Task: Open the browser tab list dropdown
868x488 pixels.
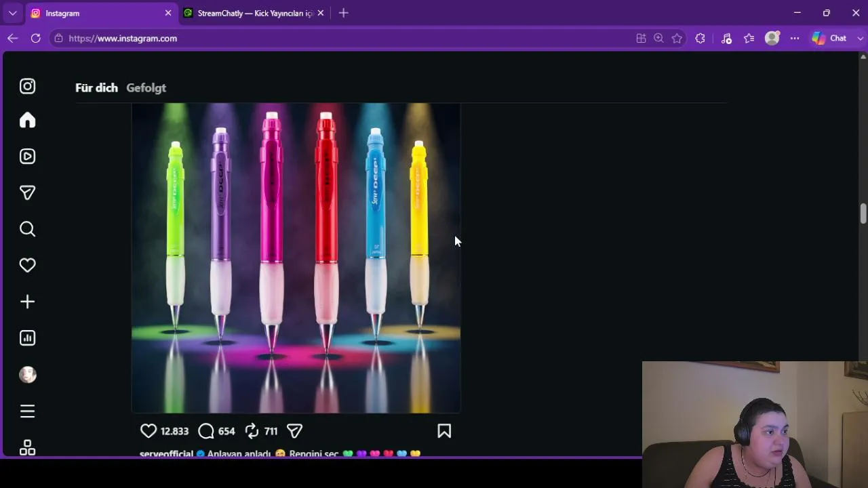Action: (x=12, y=13)
